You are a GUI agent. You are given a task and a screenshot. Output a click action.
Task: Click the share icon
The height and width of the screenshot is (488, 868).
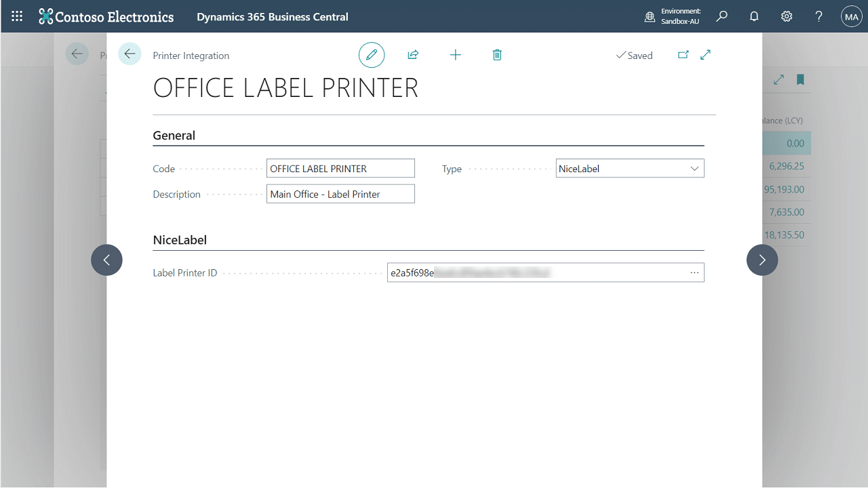(413, 55)
